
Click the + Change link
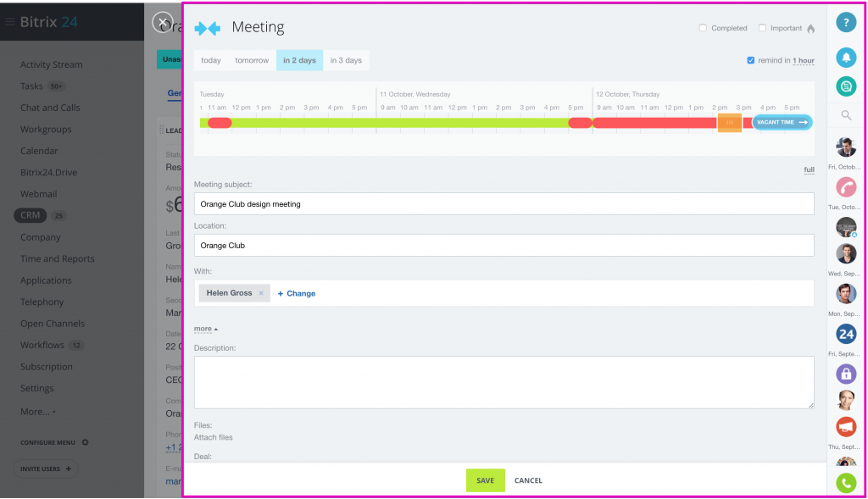point(297,293)
